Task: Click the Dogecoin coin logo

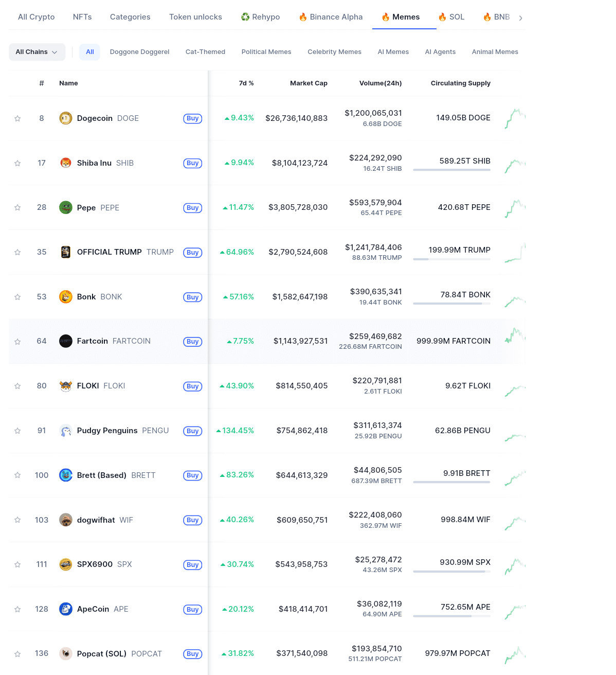Action: point(65,118)
